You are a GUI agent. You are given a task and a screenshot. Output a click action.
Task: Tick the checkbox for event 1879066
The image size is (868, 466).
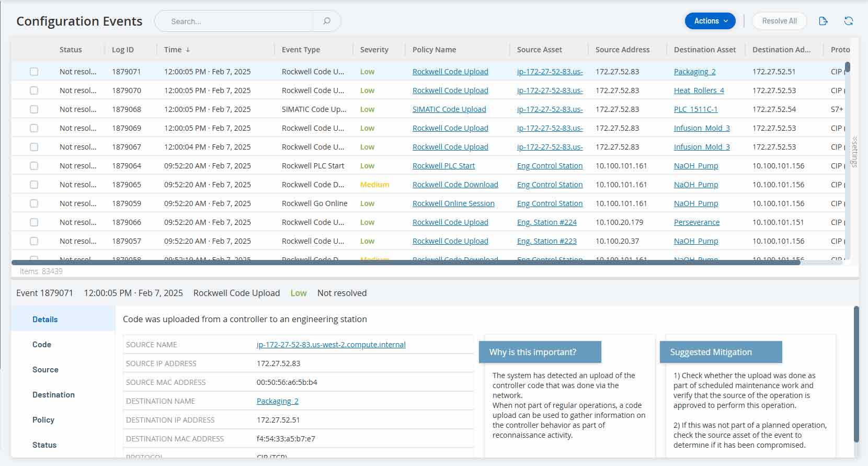point(34,222)
